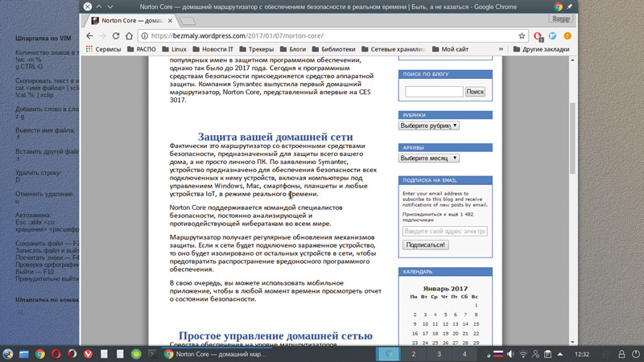644x362 pixels.
Task: Open the second document icon in the taskbar
Action: coord(120,354)
